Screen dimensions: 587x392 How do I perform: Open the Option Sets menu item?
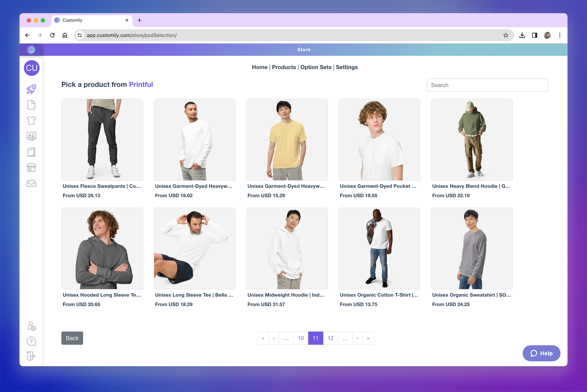click(x=316, y=67)
